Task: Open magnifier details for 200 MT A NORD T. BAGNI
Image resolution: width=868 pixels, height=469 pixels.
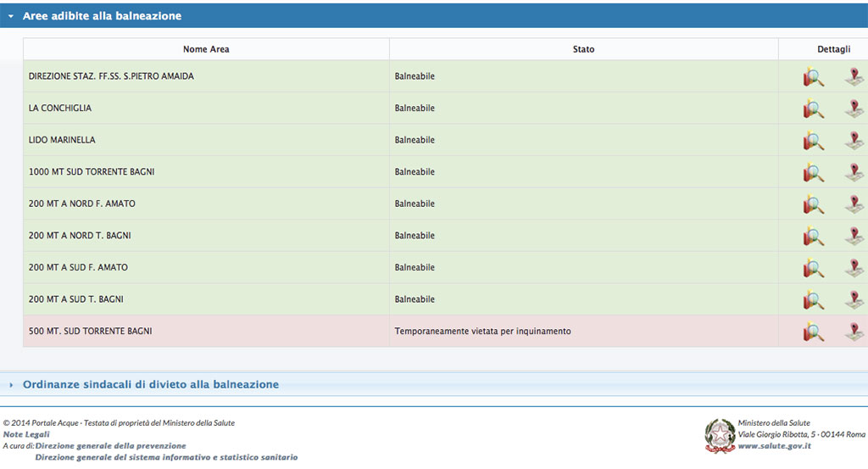Action: click(813, 236)
